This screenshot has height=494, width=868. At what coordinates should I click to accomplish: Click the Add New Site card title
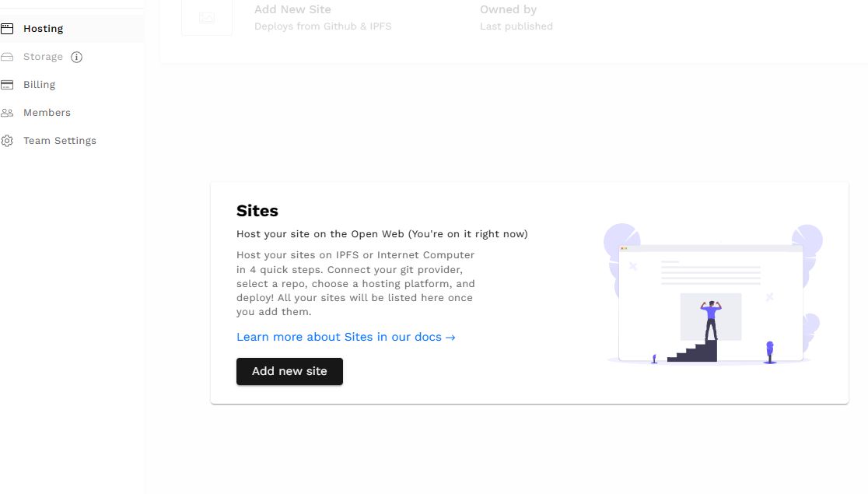tap(292, 9)
